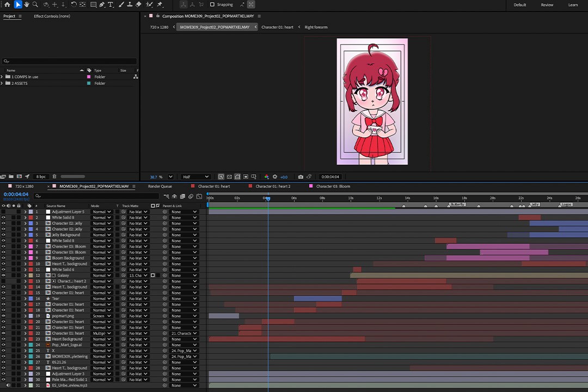
Task: Switch to the Effect Controls (none) tab
Action: click(52, 16)
